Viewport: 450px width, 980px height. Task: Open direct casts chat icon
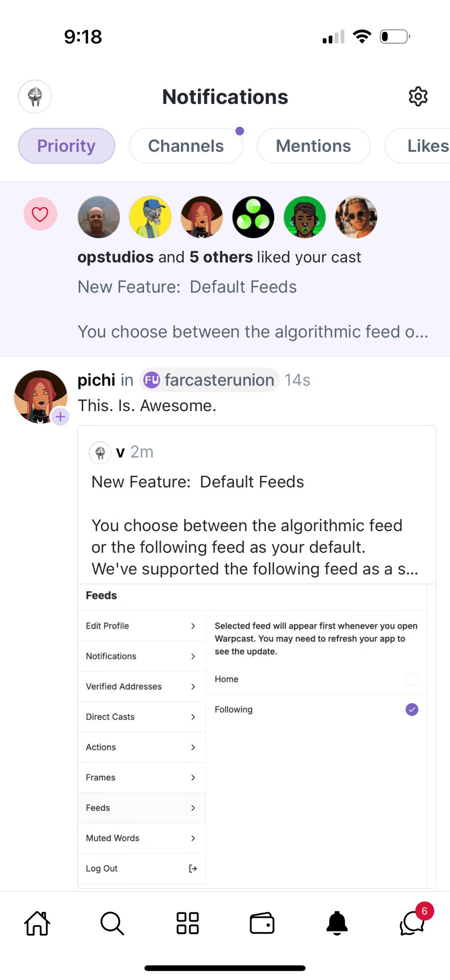(412, 924)
